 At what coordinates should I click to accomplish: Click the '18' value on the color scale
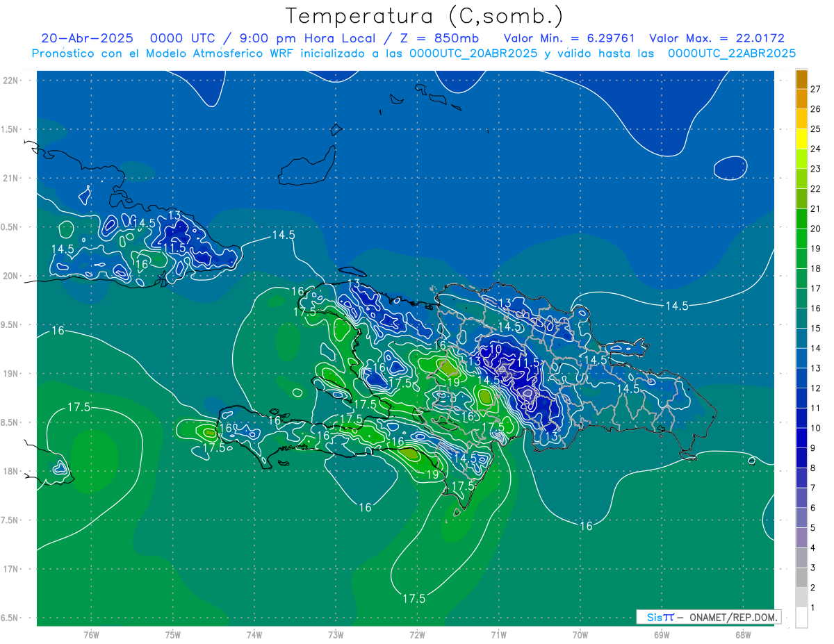click(x=816, y=269)
